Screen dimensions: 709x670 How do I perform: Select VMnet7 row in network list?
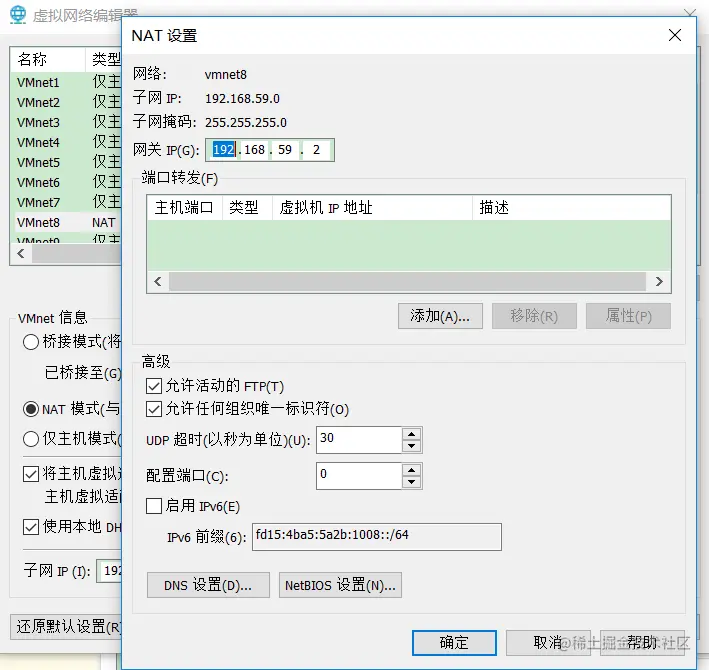(66, 202)
